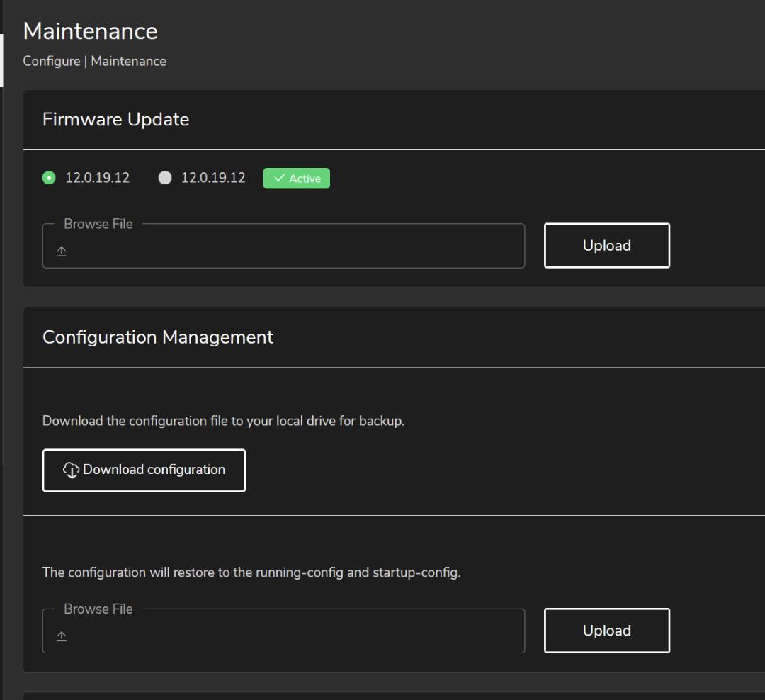This screenshot has height=700, width=765.
Task: Click the Download configuration button text
Action: [x=154, y=470]
